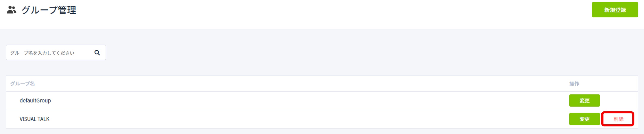Image resolution: width=644 pixels, height=134 pixels.
Task: Place cursor in group name search box
Action: point(56,52)
